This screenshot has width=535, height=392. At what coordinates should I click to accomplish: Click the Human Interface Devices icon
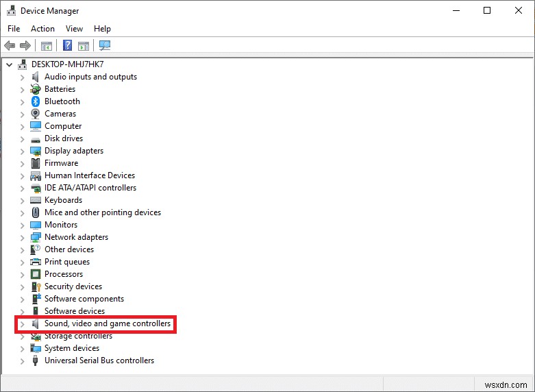click(36, 176)
